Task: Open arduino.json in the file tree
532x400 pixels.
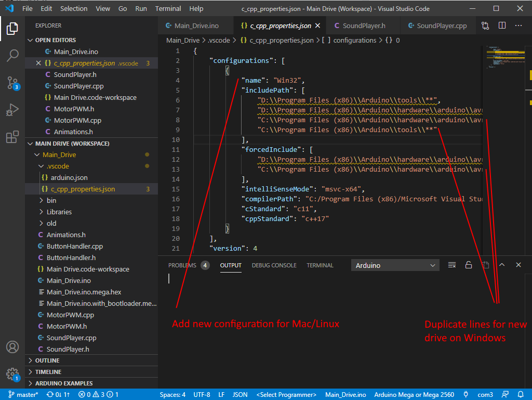Action: tap(91, 177)
